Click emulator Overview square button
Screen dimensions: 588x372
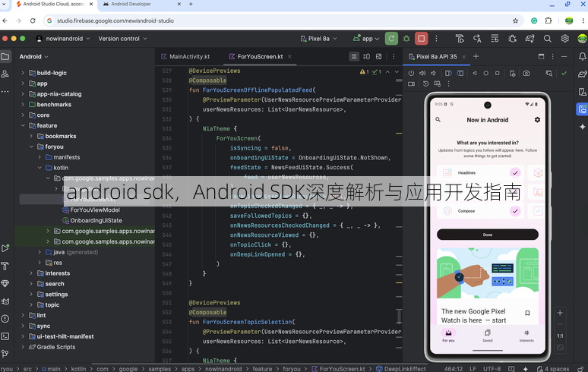pos(498,74)
